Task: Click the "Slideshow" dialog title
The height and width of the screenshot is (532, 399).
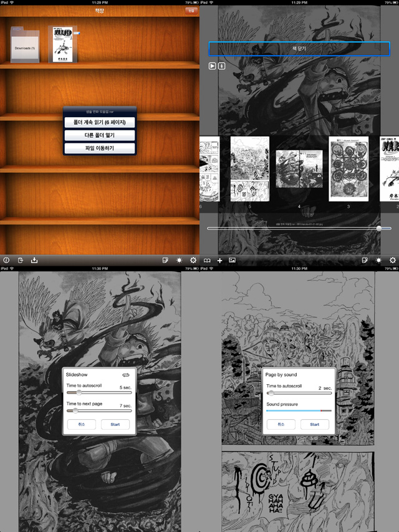Action: [x=77, y=375]
